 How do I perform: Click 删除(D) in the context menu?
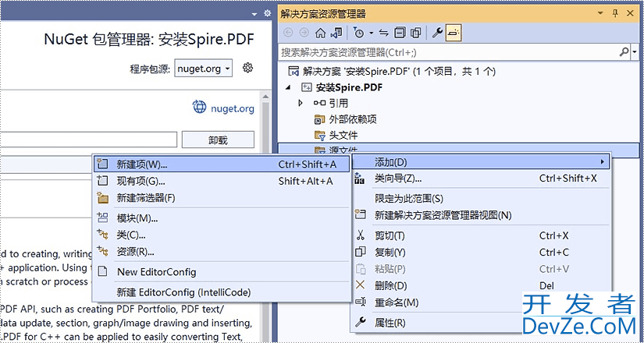pyautogui.click(x=481, y=285)
